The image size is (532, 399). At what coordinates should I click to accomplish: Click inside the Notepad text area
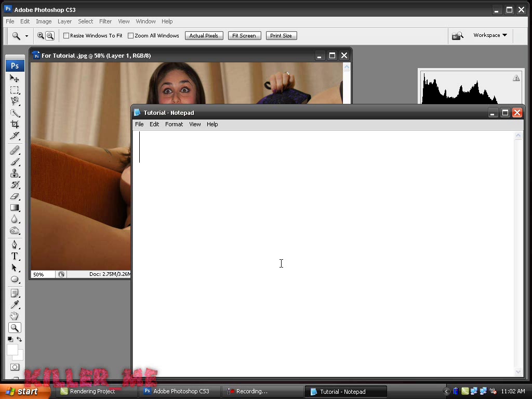(323, 253)
